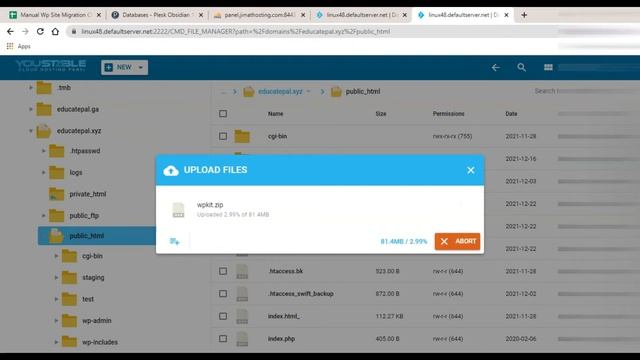Viewport: 640px width, 360px height.
Task: Expand the logs tree folder
Action: click(x=43, y=172)
